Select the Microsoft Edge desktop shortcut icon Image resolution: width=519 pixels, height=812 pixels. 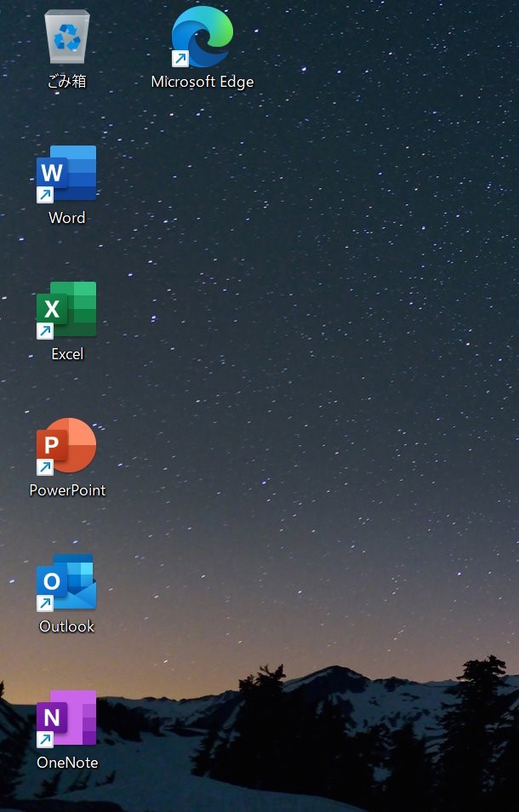pos(202,37)
